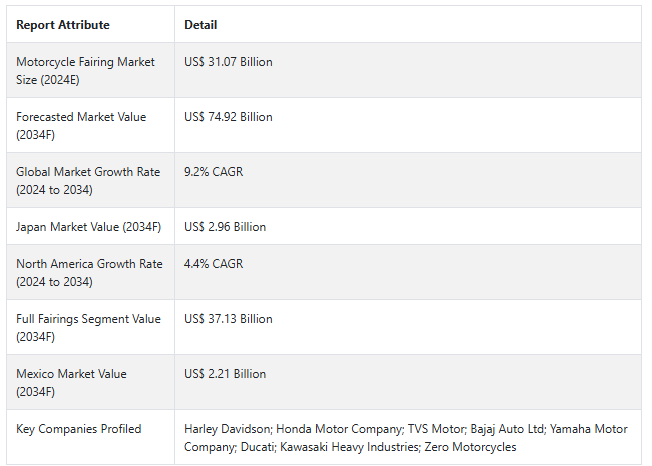The height and width of the screenshot is (466, 652).
Task: Click the US$ 37.13 Billion value
Action: [228, 319]
